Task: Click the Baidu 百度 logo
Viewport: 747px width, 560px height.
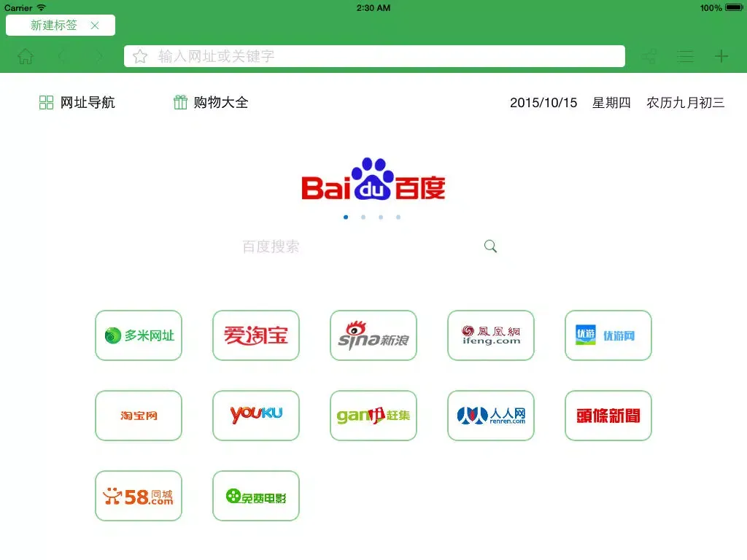Action: point(373,179)
